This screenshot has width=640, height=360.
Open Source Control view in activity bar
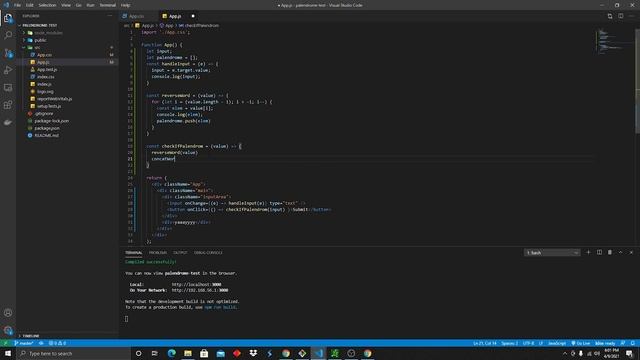8,53
